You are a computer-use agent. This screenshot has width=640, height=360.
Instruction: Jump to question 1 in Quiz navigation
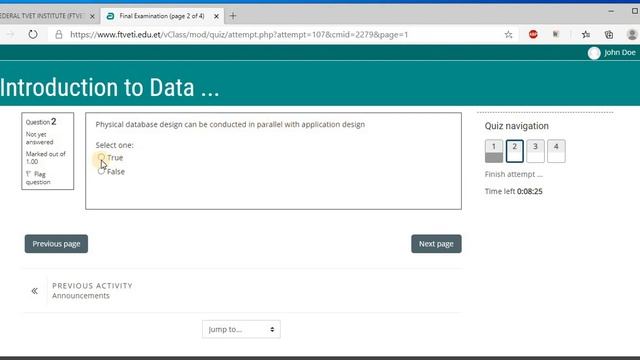[494, 151]
